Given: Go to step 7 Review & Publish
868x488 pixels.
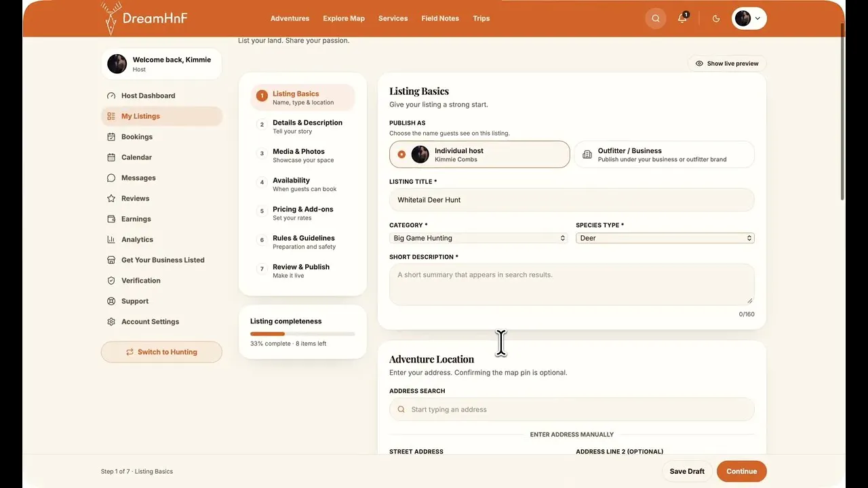Looking at the screenshot, I should pyautogui.click(x=303, y=271).
